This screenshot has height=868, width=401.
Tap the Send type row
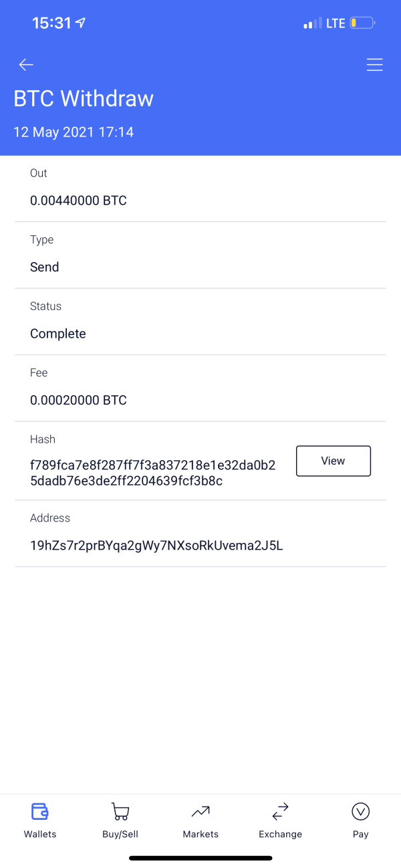tap(200, 255)
